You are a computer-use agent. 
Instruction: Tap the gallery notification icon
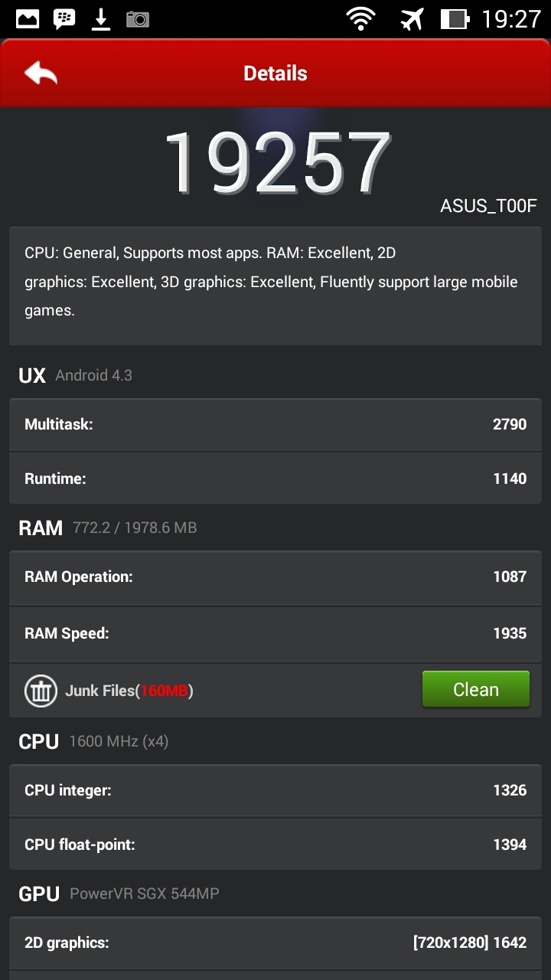(28, 18)
